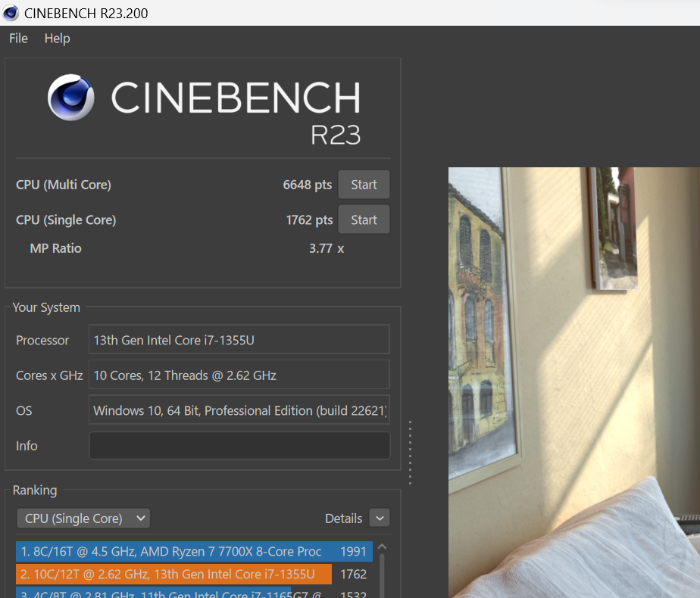The width and height of the screenshot is (700, 598).
Task: Select the AMD Ryzen 7 7700X ranking entry
Action: [193, 552]
